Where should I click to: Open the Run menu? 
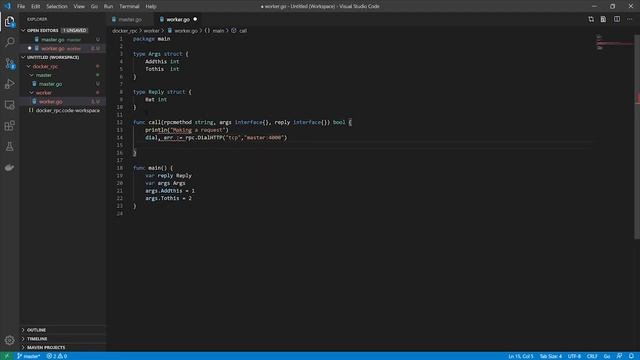[108, 6]
